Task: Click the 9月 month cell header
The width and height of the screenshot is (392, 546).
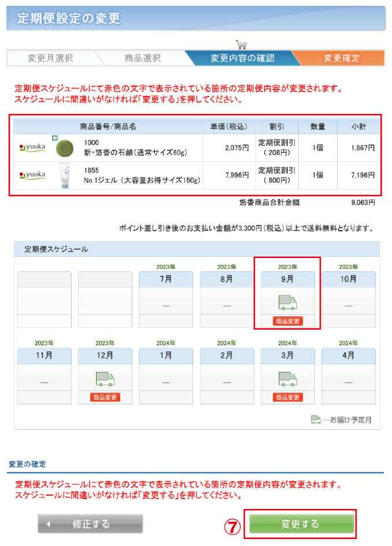Action: [x=287, y=279]
